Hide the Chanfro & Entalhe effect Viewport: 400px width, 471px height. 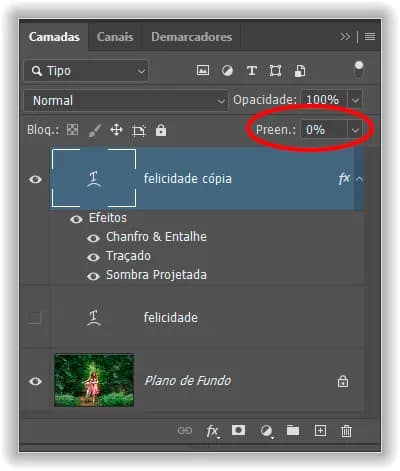tap(93, 238)
